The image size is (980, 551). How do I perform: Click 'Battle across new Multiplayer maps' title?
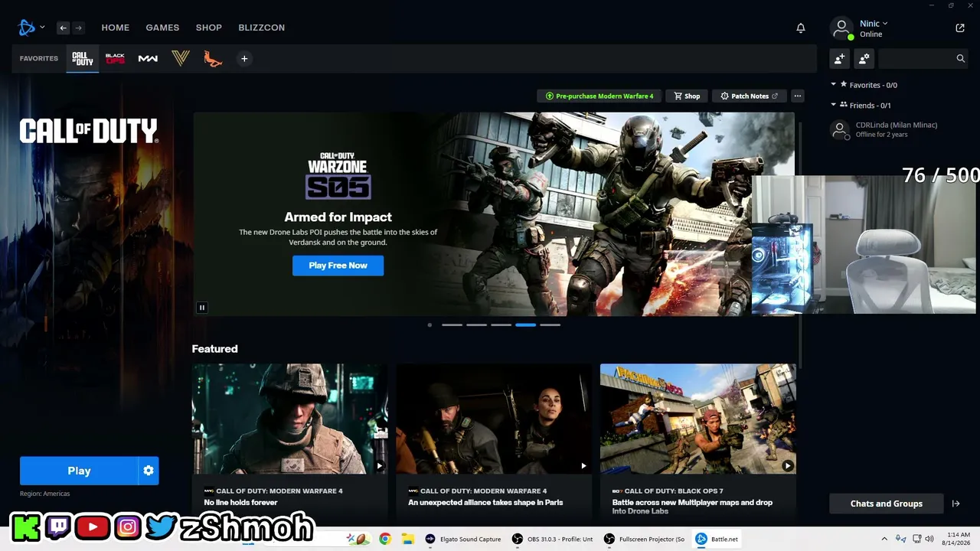point(692,507)
